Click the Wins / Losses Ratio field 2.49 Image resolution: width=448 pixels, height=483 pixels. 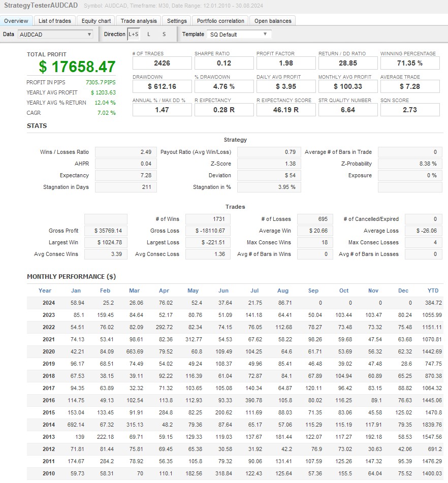click(125, 152)
